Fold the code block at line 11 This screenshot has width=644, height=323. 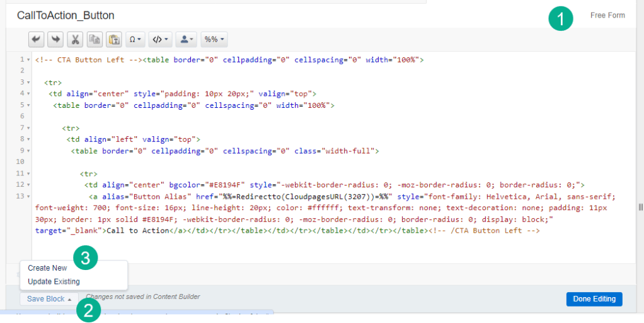pos(29,173)
